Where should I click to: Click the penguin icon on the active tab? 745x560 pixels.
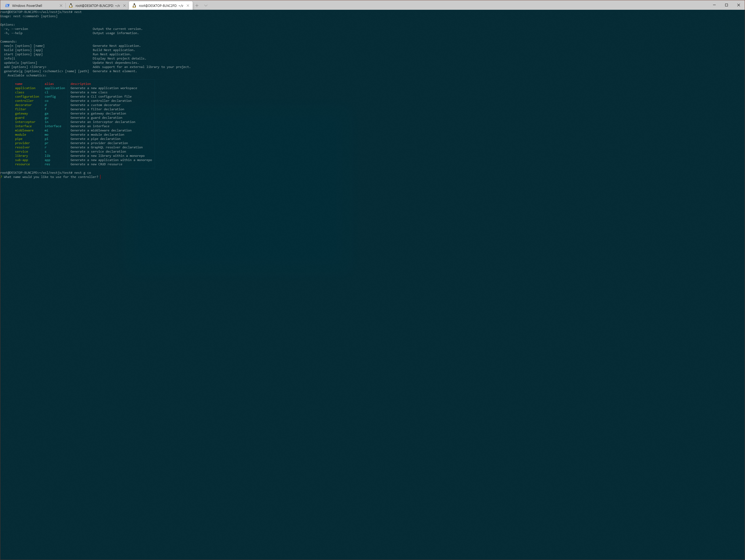pos(134,6)
